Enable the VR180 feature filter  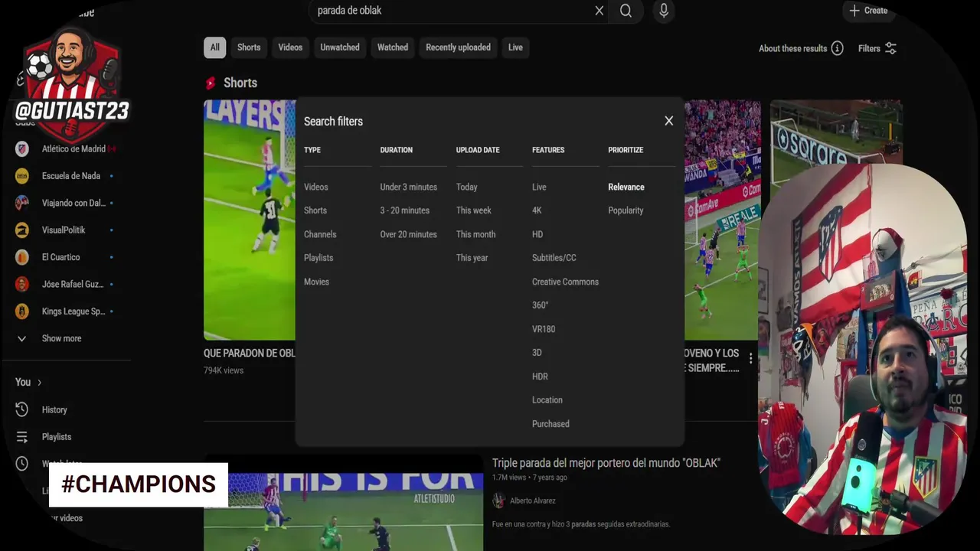(544, 329)
